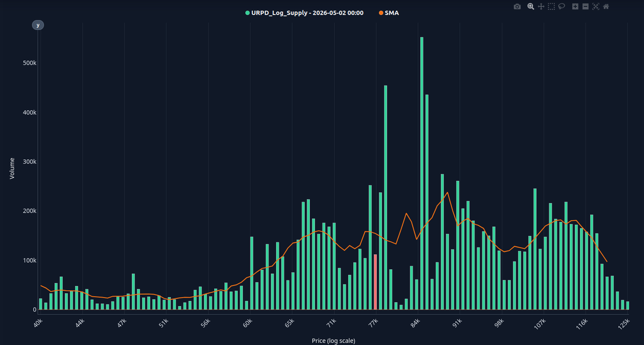Screen dimensions: 644x345
Task: Toggle URPD_Log_Supply series in legend
Action: click(304, 12)
